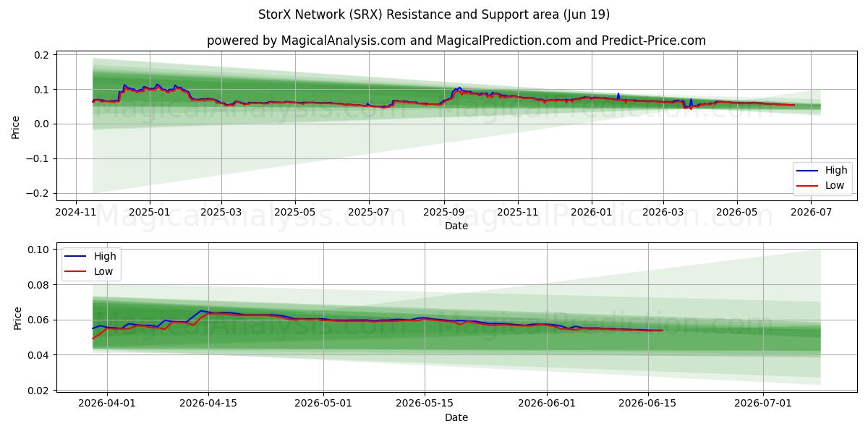Click the '2026-05' tick label on top chart
Viewport: 868px width, 434px height.
pos(736,213)
